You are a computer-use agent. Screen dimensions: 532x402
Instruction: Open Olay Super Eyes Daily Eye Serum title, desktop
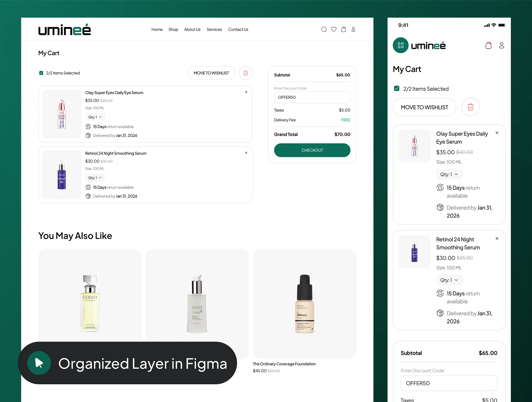point(114,93)
